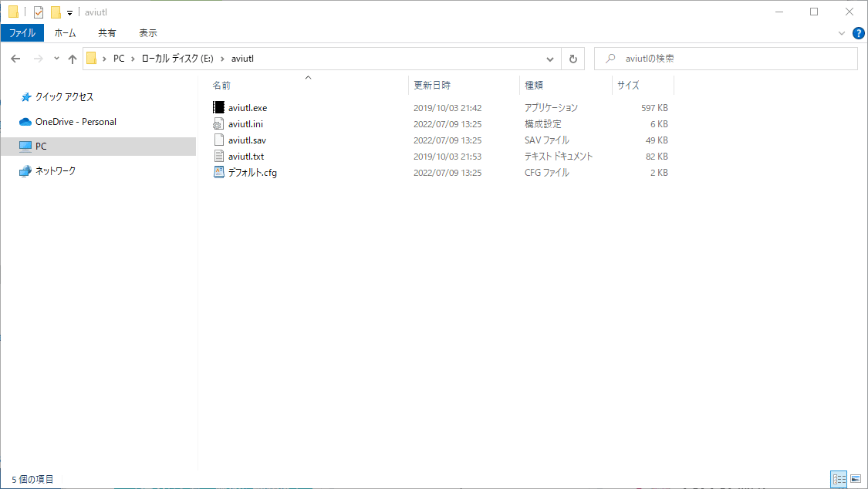
Task: Select PC in the navigation pane
Action: click(x=41, y=146)
